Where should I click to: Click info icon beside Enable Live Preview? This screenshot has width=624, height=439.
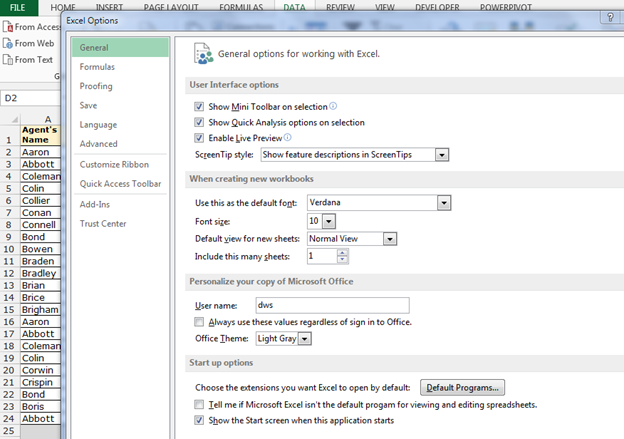click(287, 137)
